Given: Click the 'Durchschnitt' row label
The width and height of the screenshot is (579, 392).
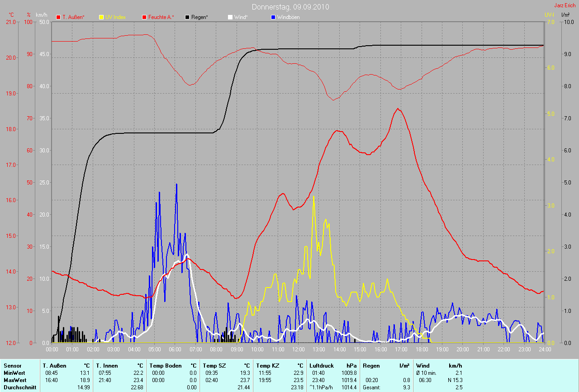Looking at the screenshot, I should pyautogui.click(x=20, y=387).
